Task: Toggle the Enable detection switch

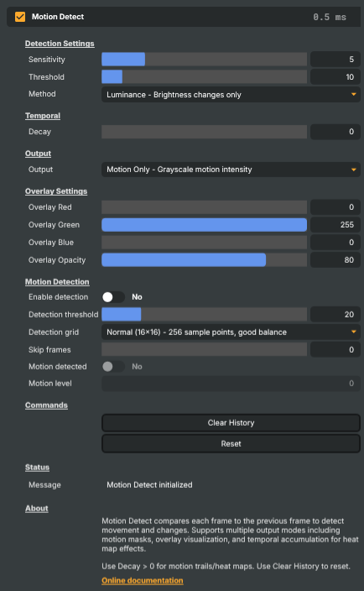Action: (113, 297)
